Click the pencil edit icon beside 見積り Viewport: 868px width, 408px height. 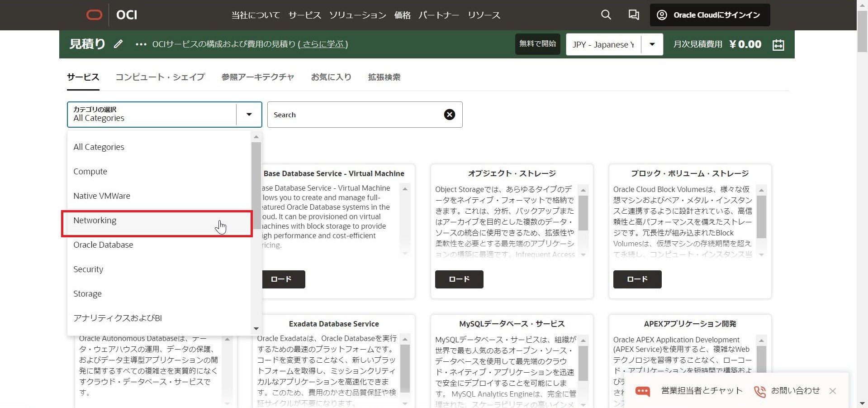pyautogui.click(x=118, y=44)
